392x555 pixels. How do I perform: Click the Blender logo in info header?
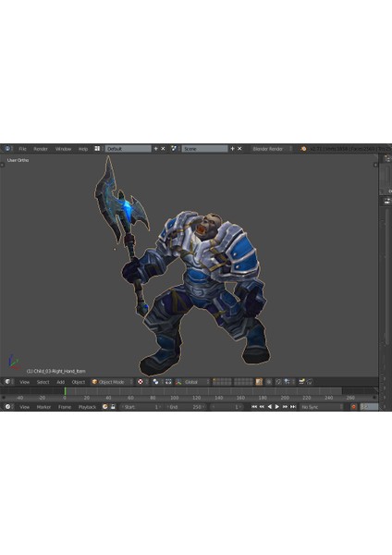tap(303, 149)
